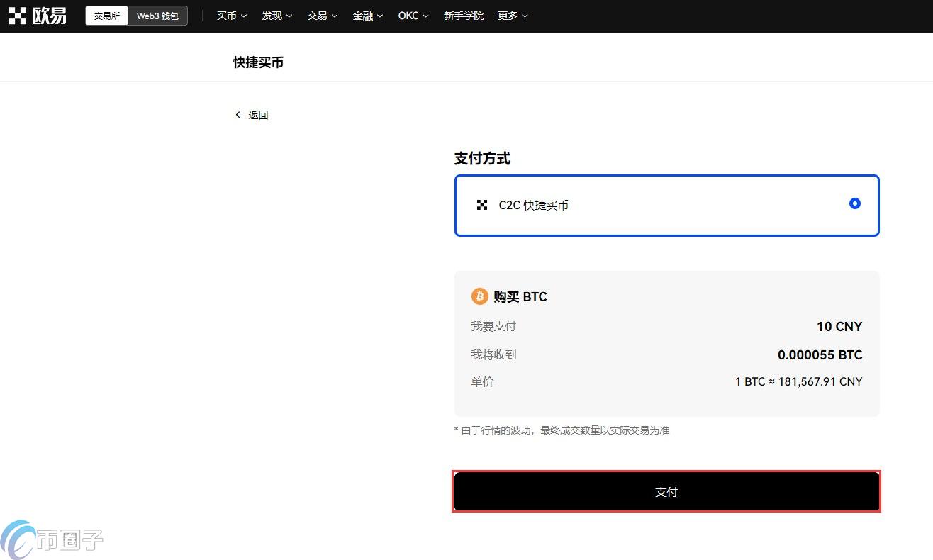The width and height of the screenshot is (933, 560).
Task: Click the 我要支付 label
Action: (x=493, y=327)
